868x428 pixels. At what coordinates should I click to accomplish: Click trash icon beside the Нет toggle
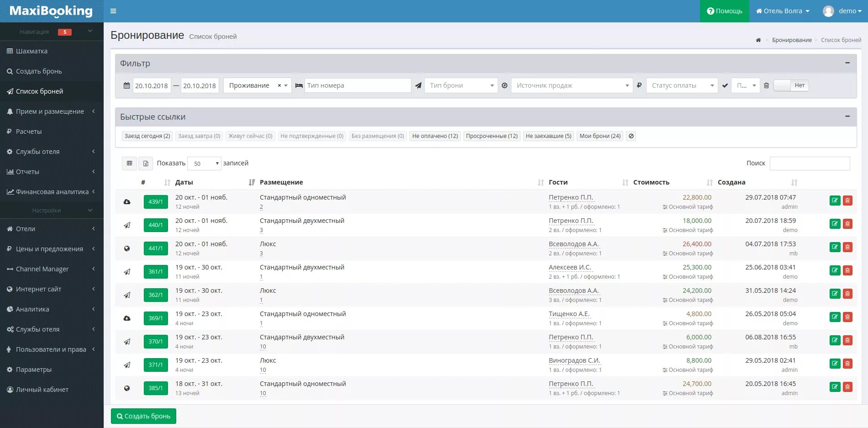pyautogui.click(x=767, y=85)
